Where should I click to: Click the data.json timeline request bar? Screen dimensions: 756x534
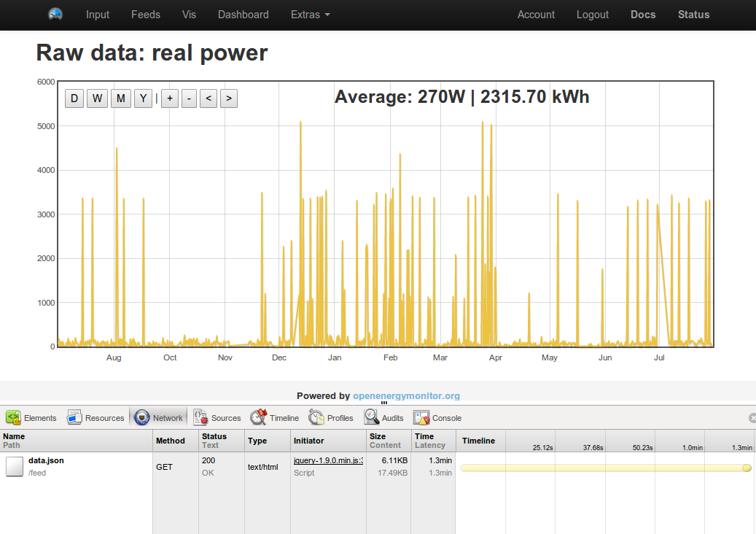(x=606, y=468)
